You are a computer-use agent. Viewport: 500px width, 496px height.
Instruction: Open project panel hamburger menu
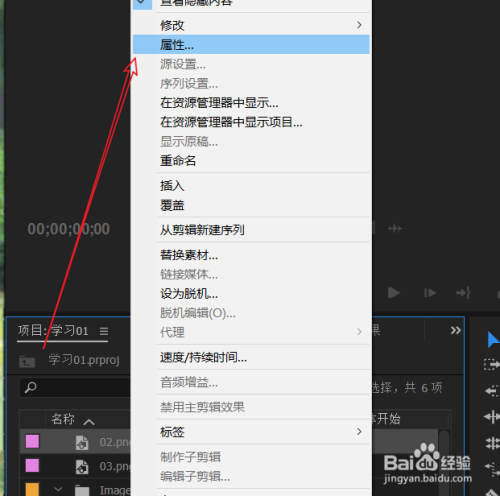pos(104,331)
